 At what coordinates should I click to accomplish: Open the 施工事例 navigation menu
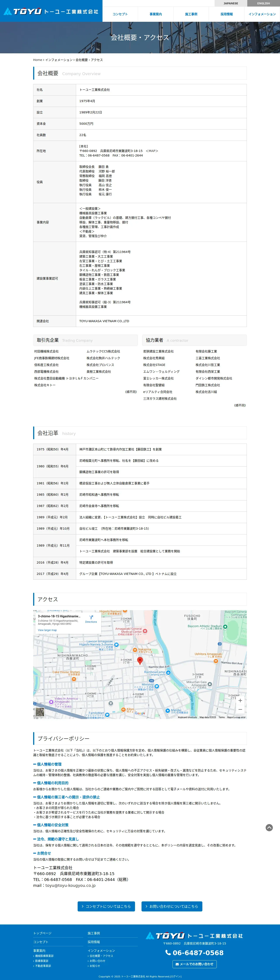[x=191, y=14]
